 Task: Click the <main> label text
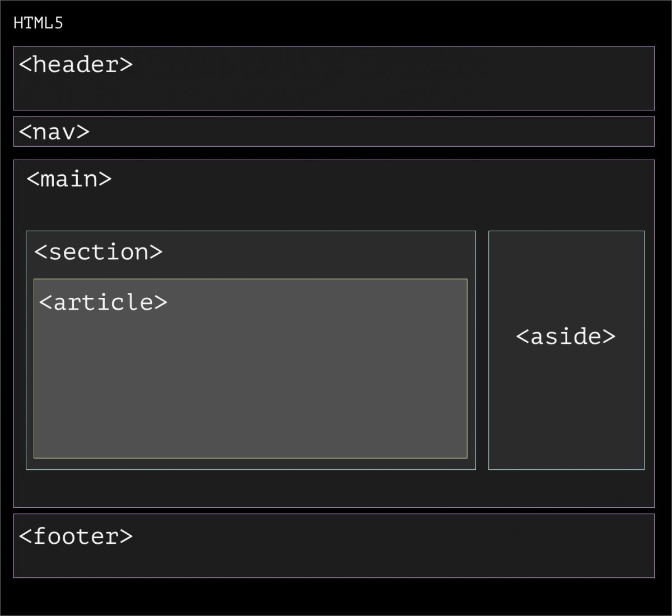point(69,179)
